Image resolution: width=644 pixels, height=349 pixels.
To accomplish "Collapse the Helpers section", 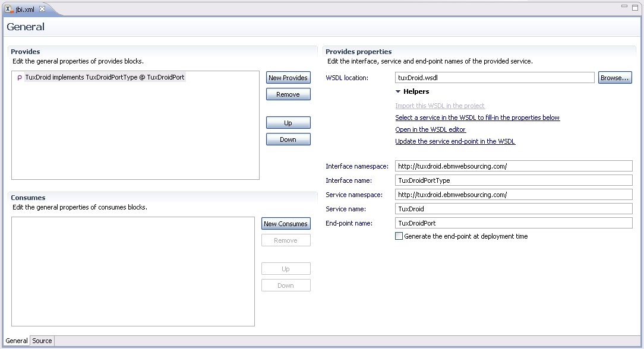I will click(399, 92).
